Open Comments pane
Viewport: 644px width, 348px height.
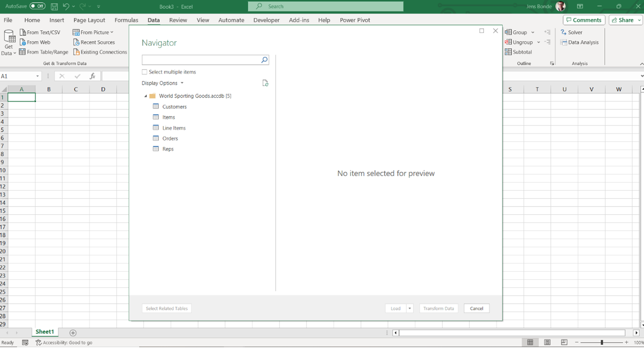(584, 20)
